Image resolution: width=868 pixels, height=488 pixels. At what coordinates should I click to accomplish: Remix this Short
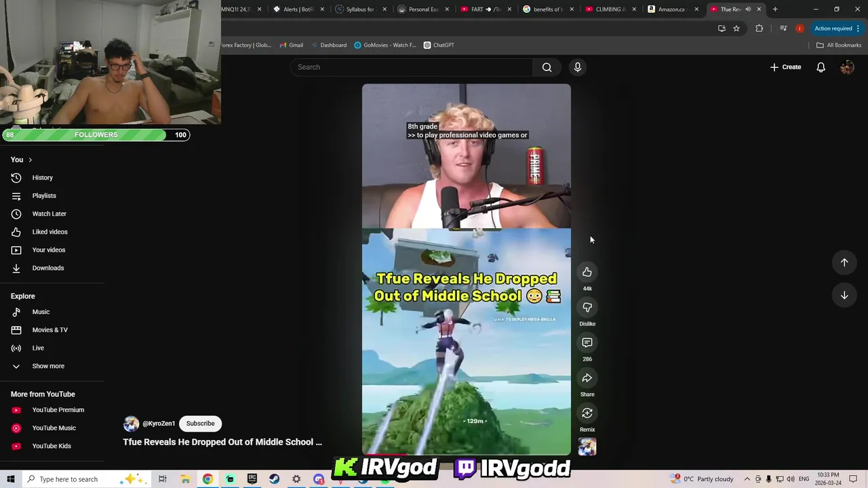click(587, 413)
